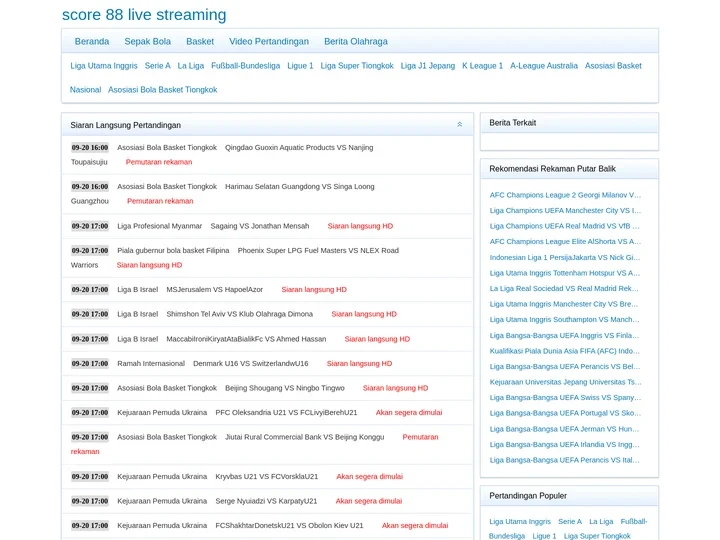Open Asosiasi Bola Basket Tiongkok submenu link
Image resolution: width=720 pixels, height=540 pixels.
pos(163,90)
